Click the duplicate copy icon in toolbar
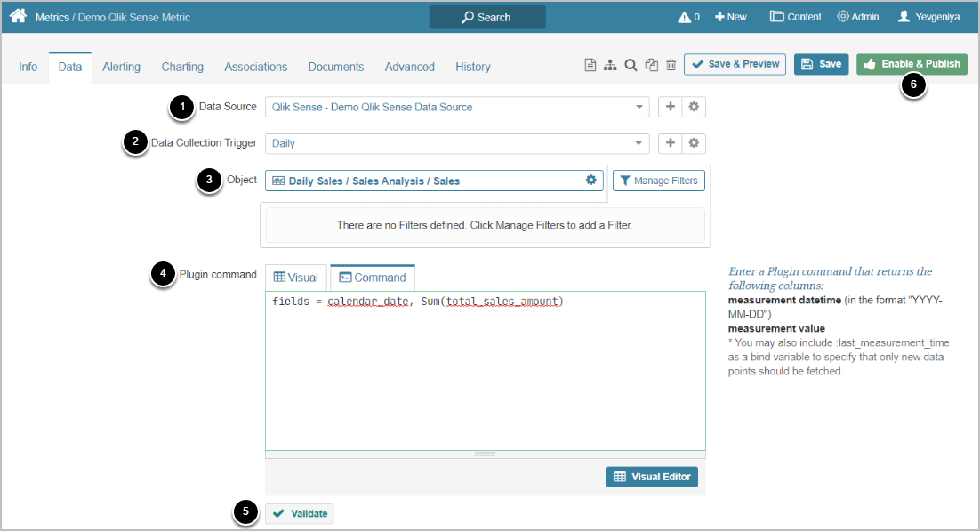Screen dimensions: 980x531 (x=651, y=64)
